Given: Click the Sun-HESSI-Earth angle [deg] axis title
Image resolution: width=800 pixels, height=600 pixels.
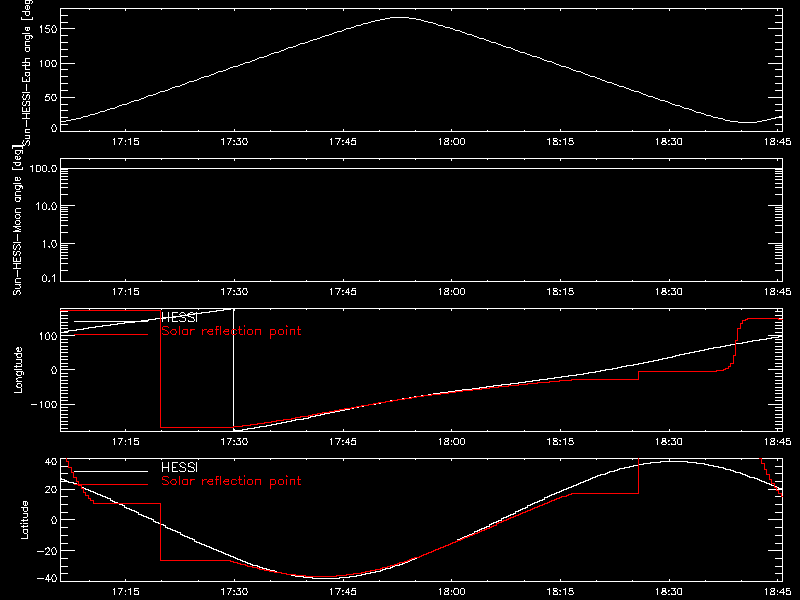Looking at the screenshot, I should click(x=27, y=73).
